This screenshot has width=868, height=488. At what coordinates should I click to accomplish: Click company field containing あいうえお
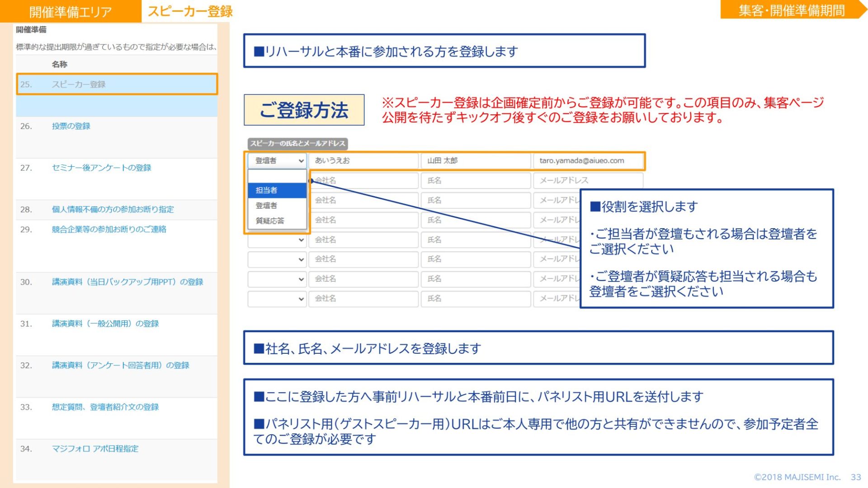point(363,160)
